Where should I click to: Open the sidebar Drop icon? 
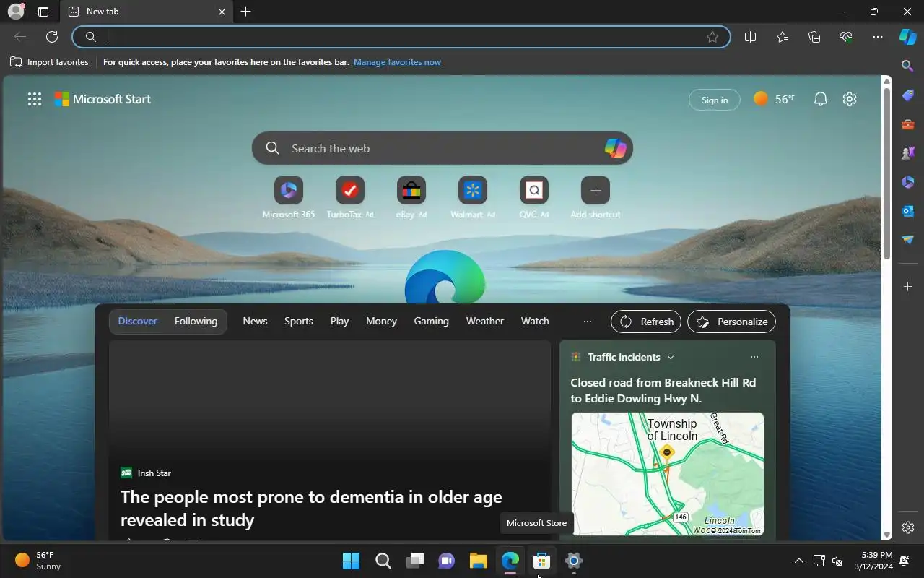908,240
